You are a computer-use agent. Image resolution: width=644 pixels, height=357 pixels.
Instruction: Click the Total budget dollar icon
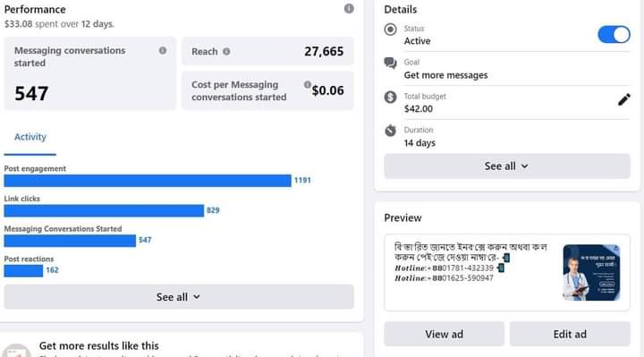[x=390, y=98]
